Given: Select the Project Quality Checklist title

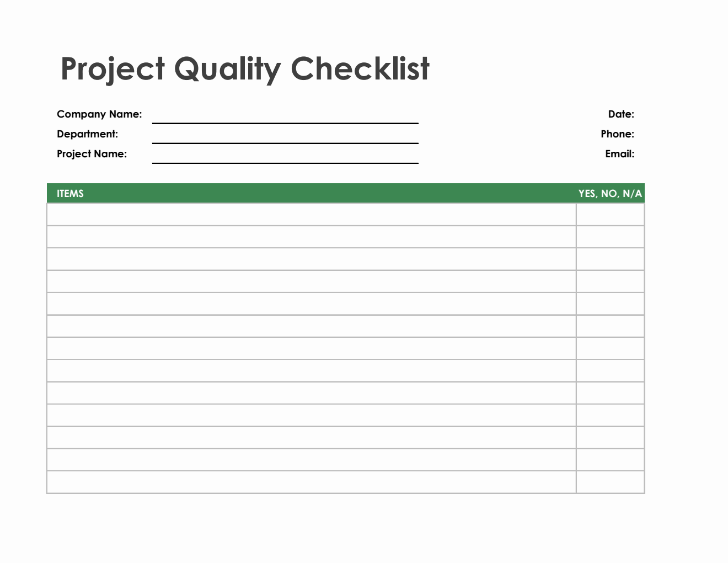Looking at the screenshot, I should tap(245, 69).
